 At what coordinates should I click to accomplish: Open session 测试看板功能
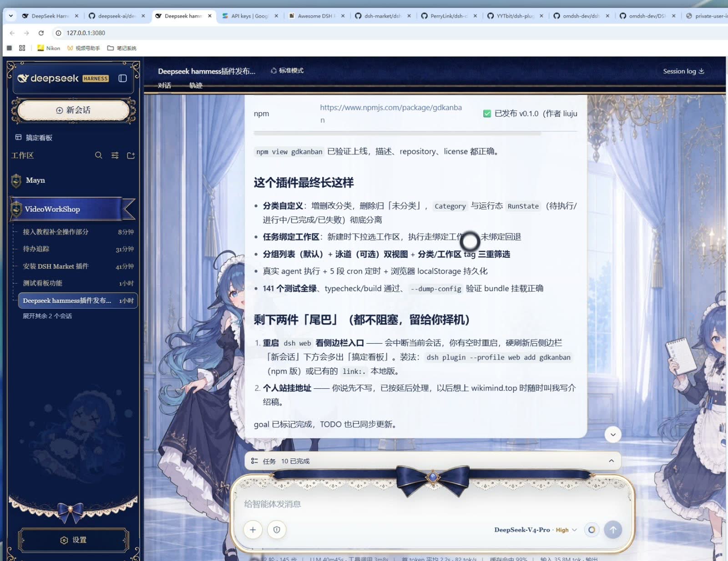[x=77, y=283]
